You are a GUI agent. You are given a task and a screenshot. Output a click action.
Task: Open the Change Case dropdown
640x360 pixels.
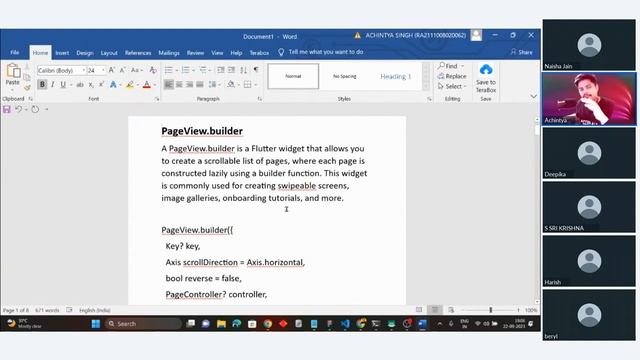[136, 70]
